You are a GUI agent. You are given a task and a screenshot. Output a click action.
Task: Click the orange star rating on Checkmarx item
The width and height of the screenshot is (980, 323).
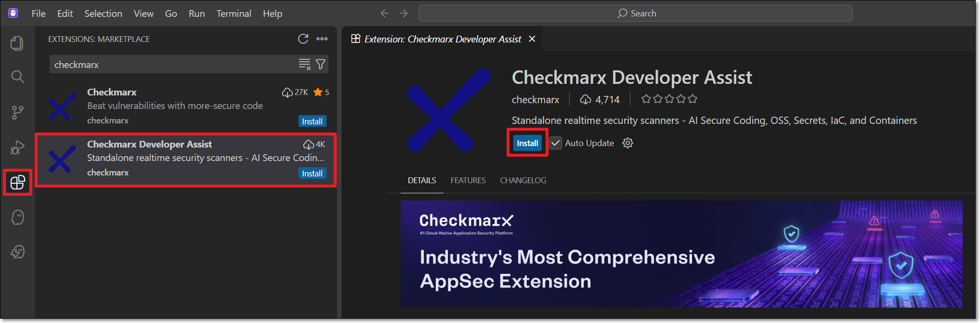(318, 92)
